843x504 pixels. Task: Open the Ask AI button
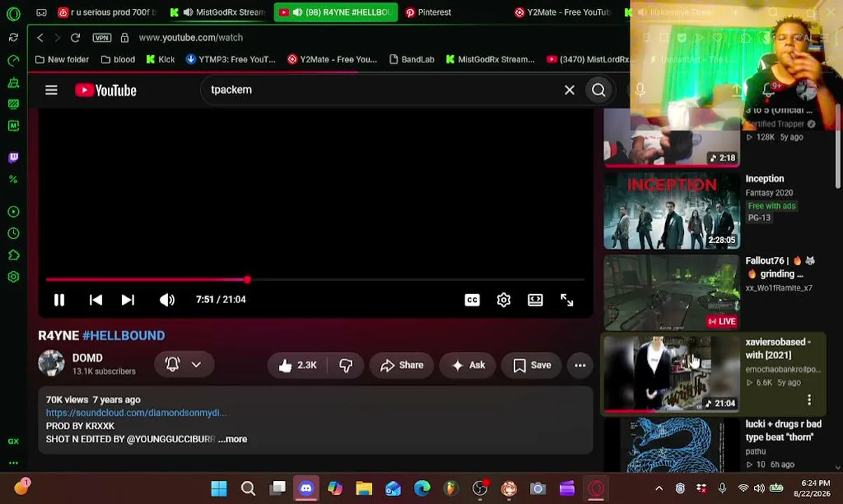[468, 365]
